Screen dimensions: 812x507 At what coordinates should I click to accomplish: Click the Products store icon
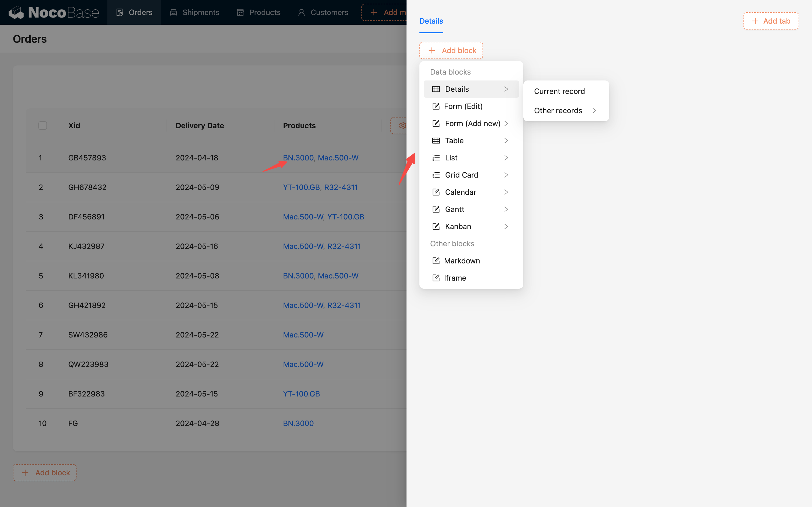[x=240, y=12]
